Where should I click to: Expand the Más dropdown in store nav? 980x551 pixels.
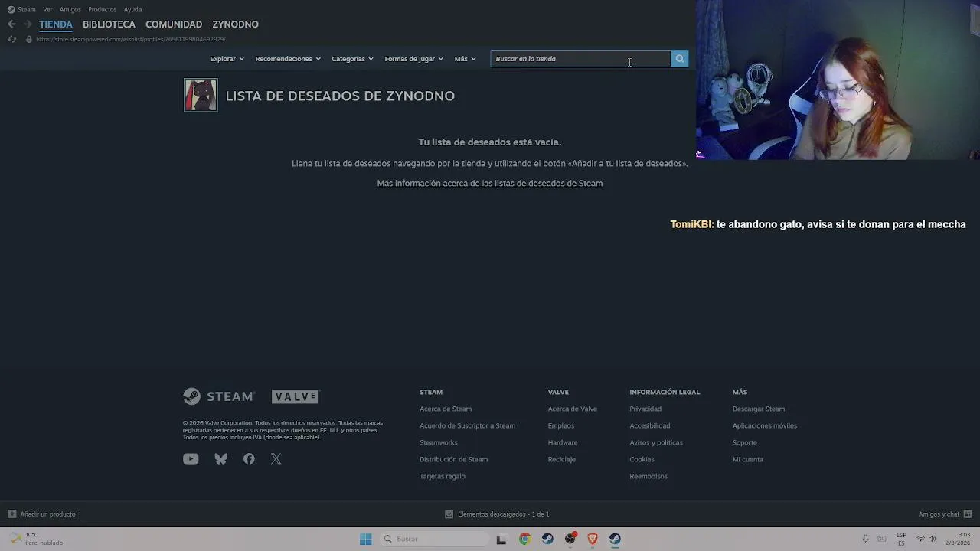(465, 59)
